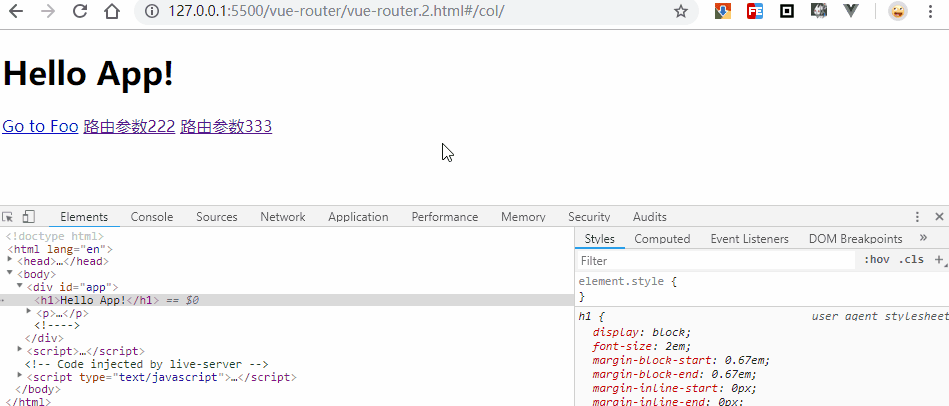Expand the first script element node
This screenshot has width=949, height=406.
click(x=20, y=350)
